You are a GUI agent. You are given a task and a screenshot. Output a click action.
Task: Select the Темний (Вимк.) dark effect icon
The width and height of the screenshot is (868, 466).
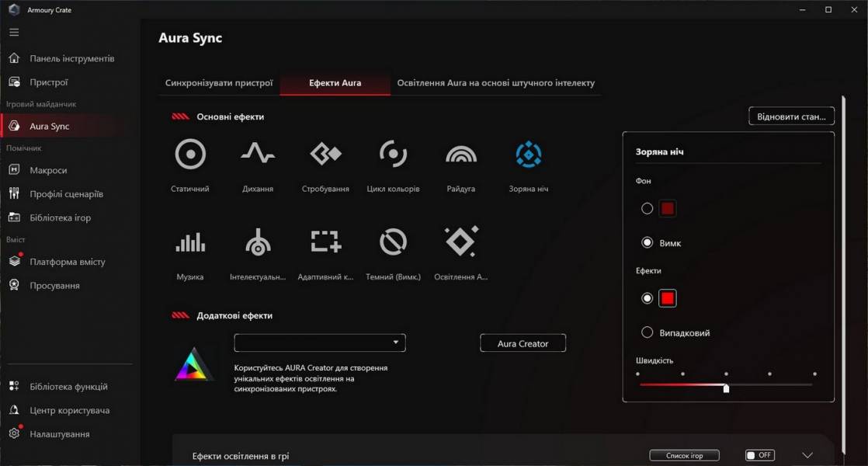click(x=393, y=242)
